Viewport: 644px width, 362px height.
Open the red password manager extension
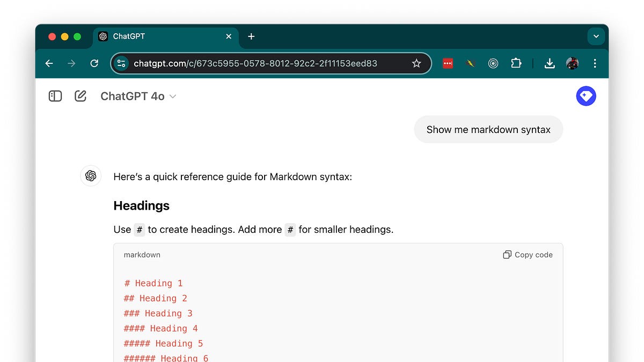point(448,63)
